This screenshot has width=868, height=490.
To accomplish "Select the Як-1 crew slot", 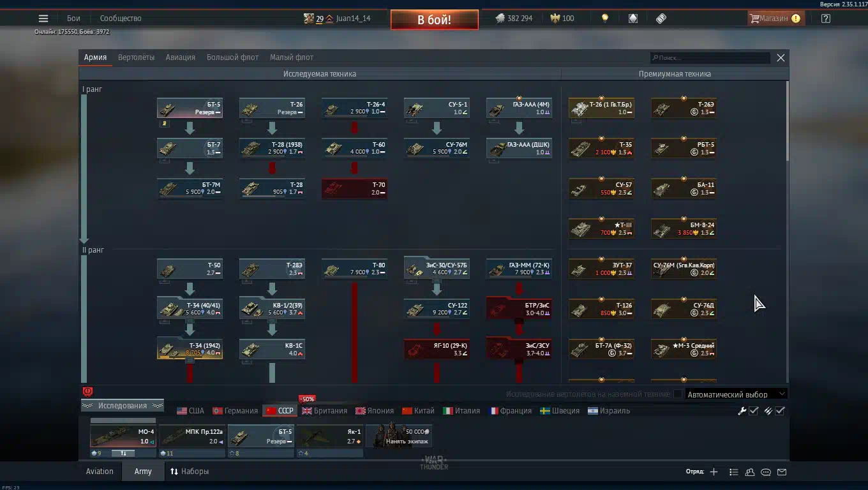I will 330,436.
